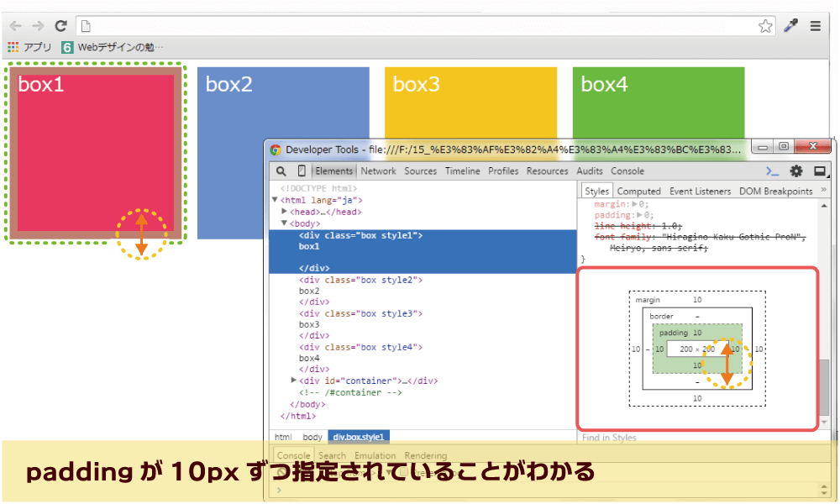Image resolution: width=840 pixels, height=504 pixels.
Task: Switch to the Sources panel tab
Action: click(421, 171)
